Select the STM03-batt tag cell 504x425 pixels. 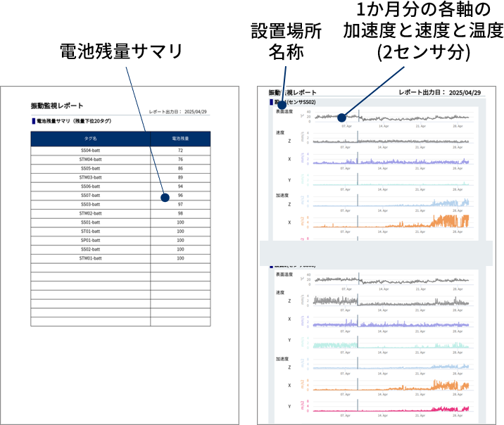(x=90, y=177)
